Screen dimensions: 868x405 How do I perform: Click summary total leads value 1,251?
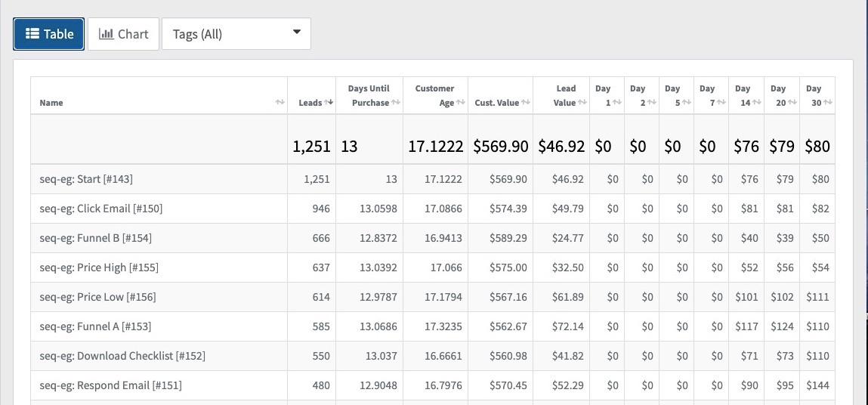312,147
